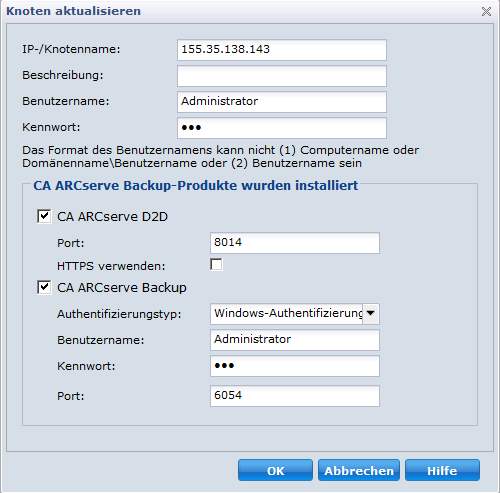Cancel with the Abbrechen button
This screenshot has width=500, height=493.
pyautogui.click(x=359, y=470)
